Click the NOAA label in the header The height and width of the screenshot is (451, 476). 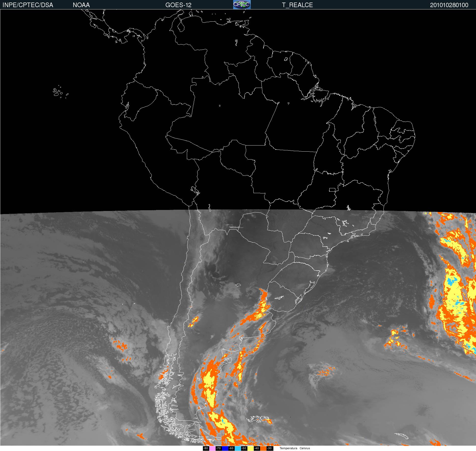coord(81,5)
